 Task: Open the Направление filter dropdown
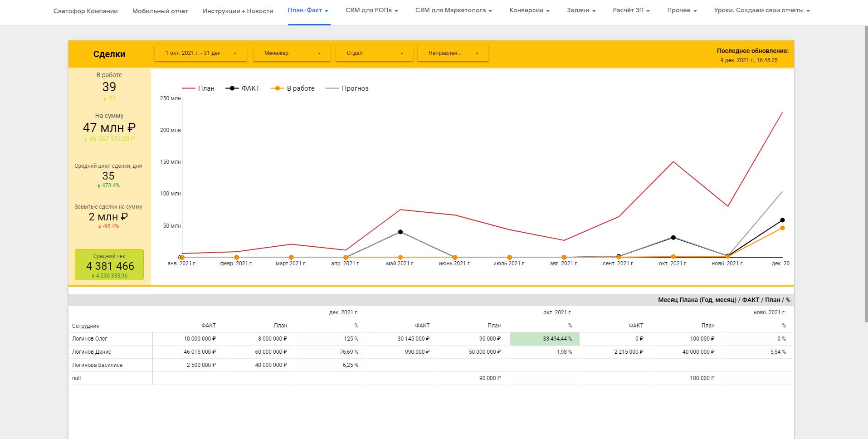click(x=453, y=53)
